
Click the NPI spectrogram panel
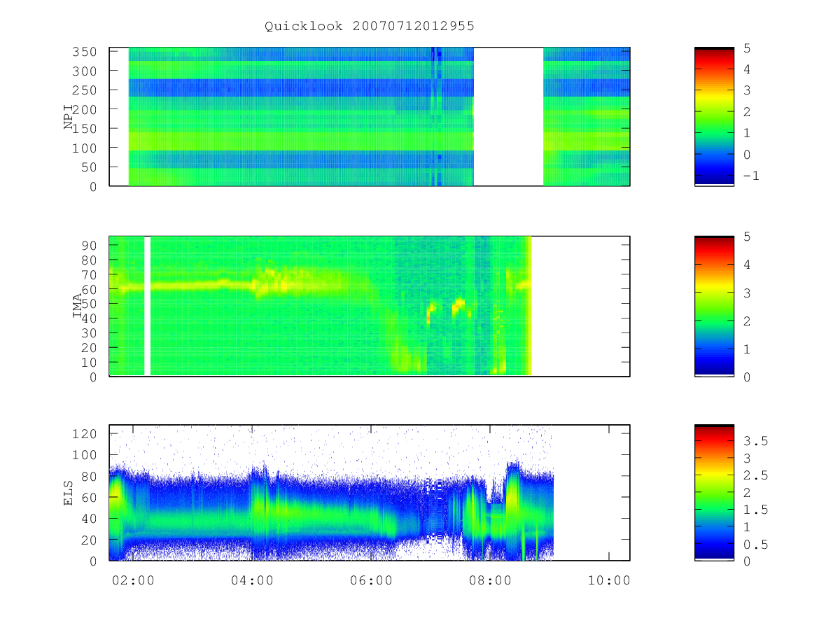coord(370,117)
